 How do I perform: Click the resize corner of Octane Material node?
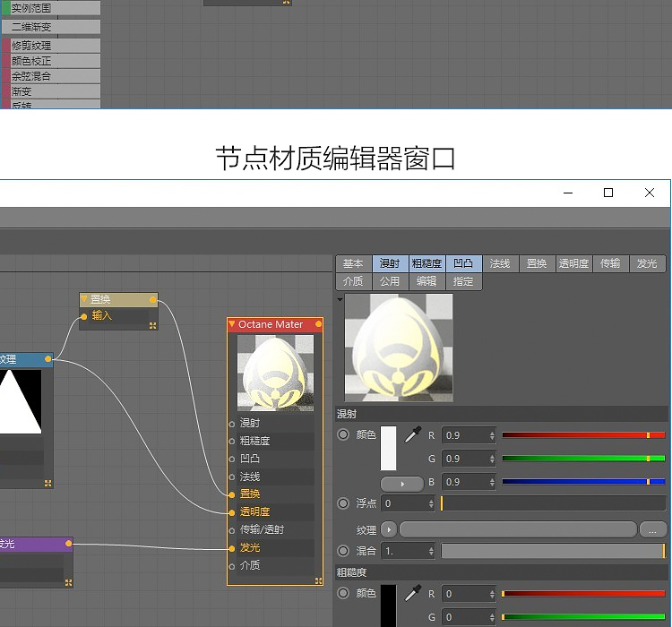(x=318, y=580)
